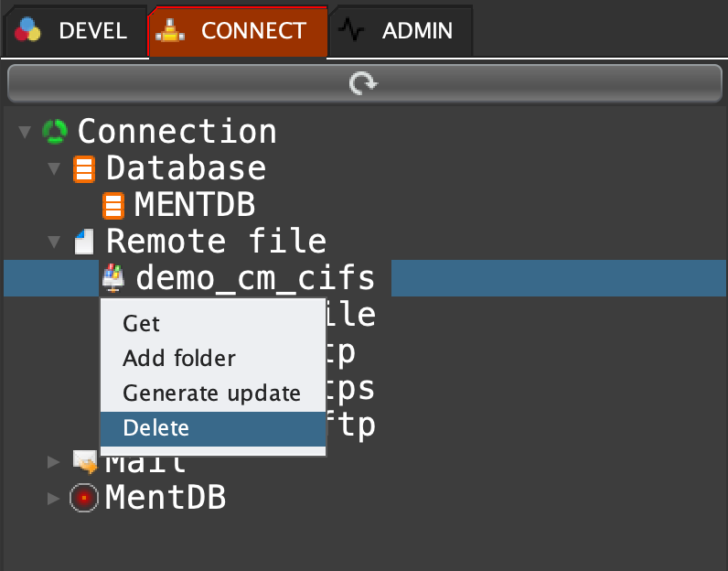This screenshot has height=571, width=728.
Task: Choose Get from the context menu
Action: pos(142,324)
